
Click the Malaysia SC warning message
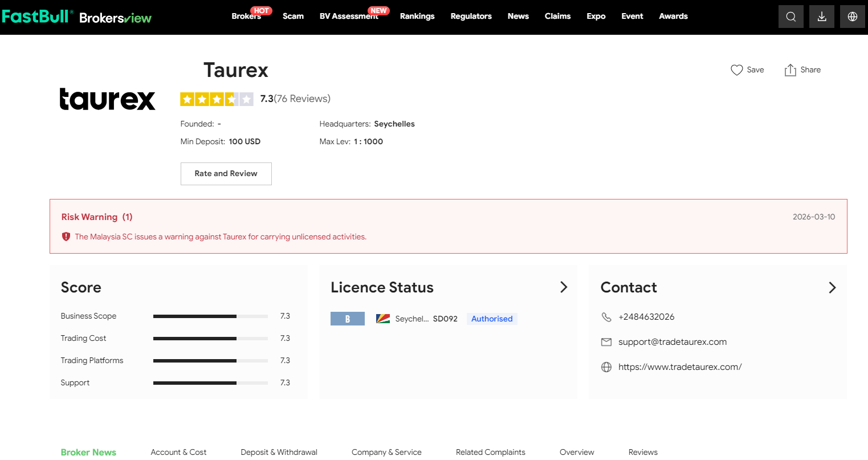[x=221, y=237]
